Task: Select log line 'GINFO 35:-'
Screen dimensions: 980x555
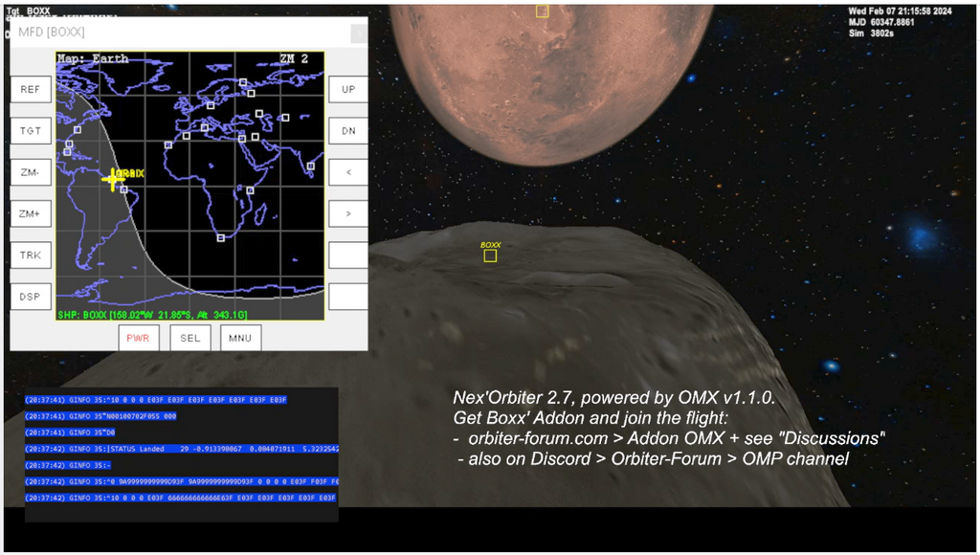Action: point(68,465)
